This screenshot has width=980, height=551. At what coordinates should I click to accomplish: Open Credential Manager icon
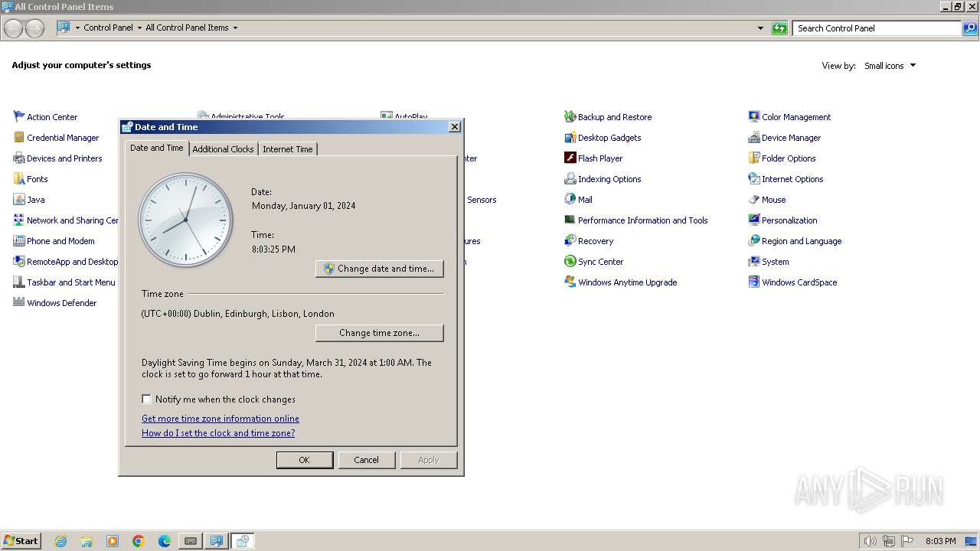19,138
